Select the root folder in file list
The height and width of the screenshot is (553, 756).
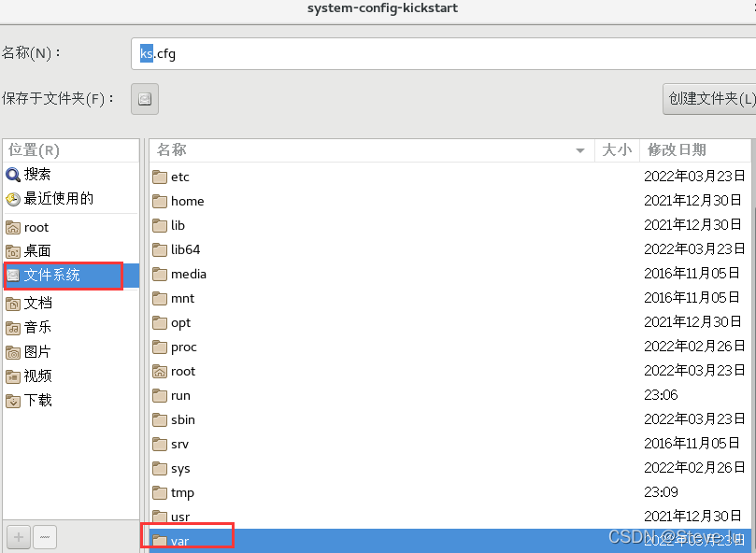(x=449, y=371)
